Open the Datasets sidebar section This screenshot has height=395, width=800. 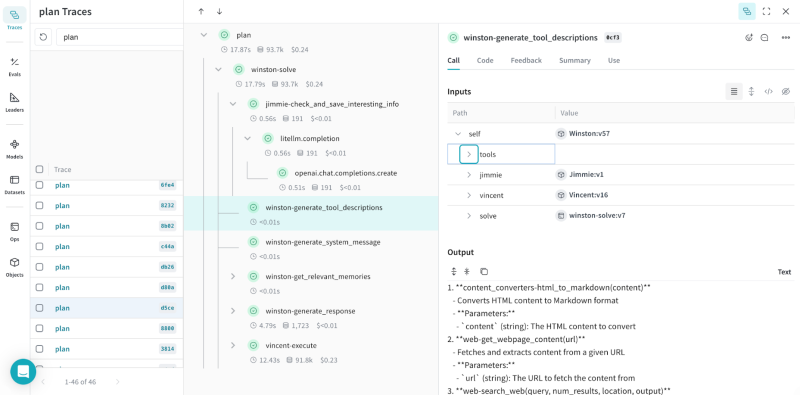click(15, 185)
